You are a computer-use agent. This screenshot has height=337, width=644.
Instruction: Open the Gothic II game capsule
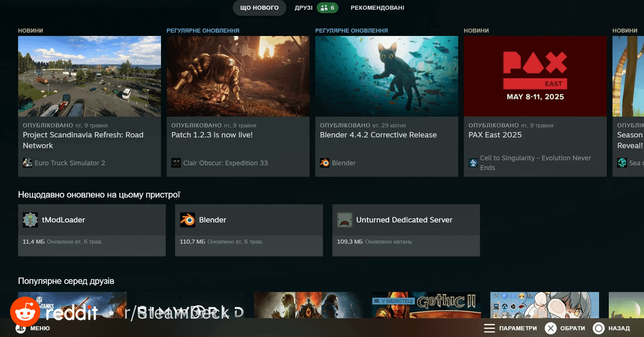(427, 305)
